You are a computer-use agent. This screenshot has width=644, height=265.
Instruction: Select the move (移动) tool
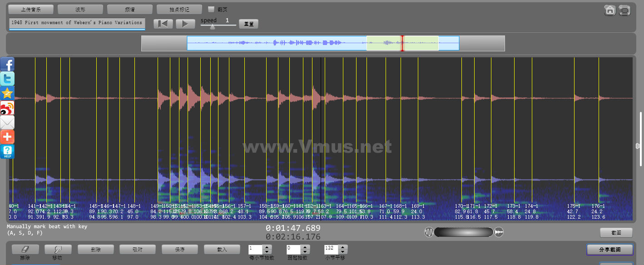coord(58,249)
